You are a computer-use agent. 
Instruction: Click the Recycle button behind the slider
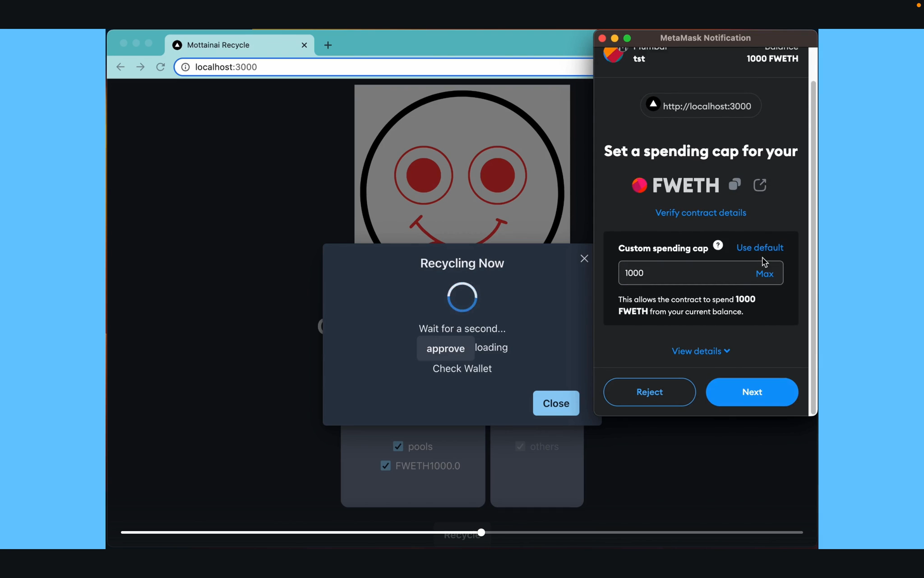pos(462,535)
